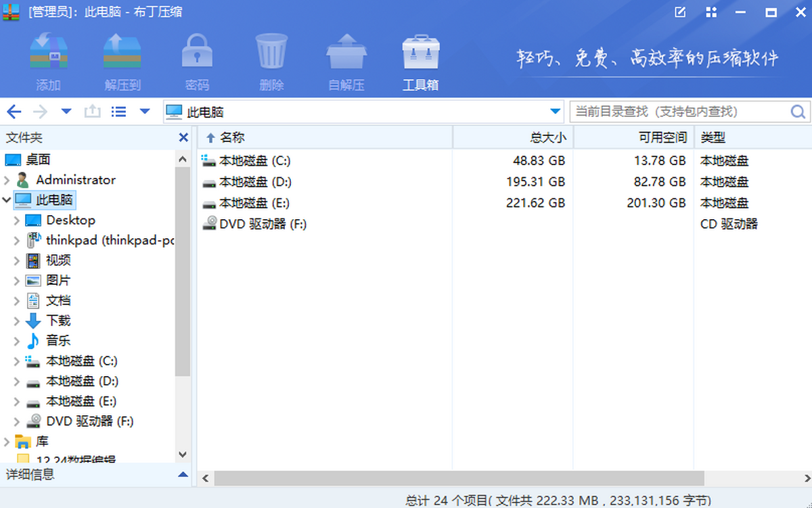
Task: Select 本地磁盘 (C:) in the file list
Action: (255, 161)
